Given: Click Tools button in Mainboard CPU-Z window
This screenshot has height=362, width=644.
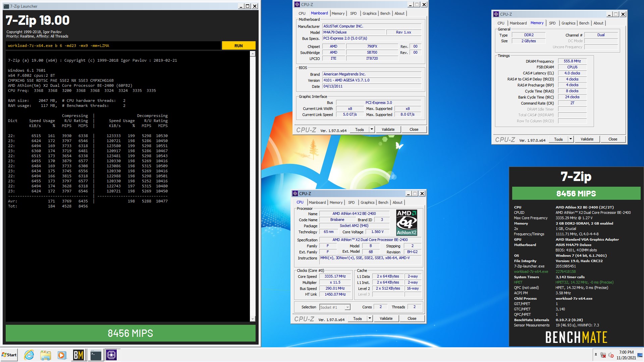Looking at the screenshot, I should click(360, 129).
